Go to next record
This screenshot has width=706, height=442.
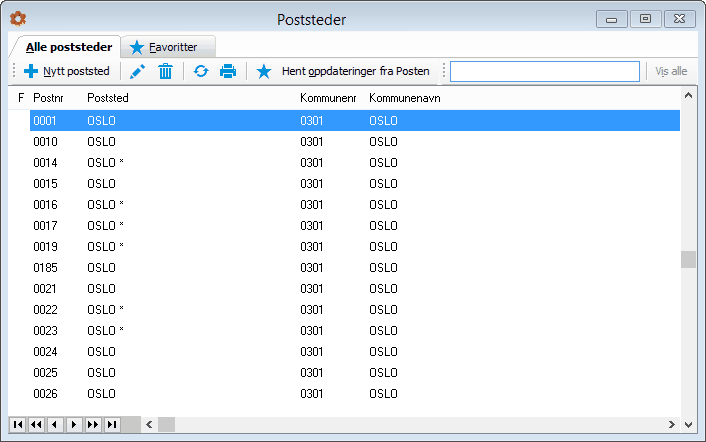point(74,424)
